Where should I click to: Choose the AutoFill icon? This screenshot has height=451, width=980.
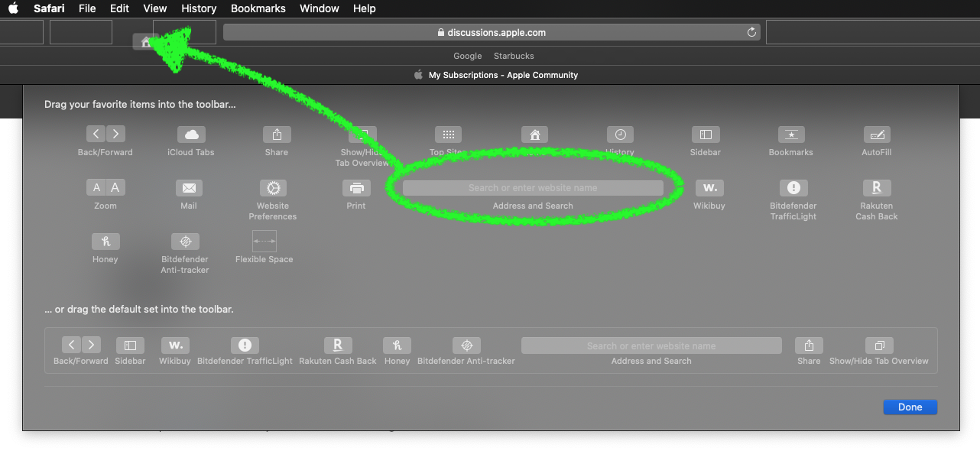(x=877, y=135)
